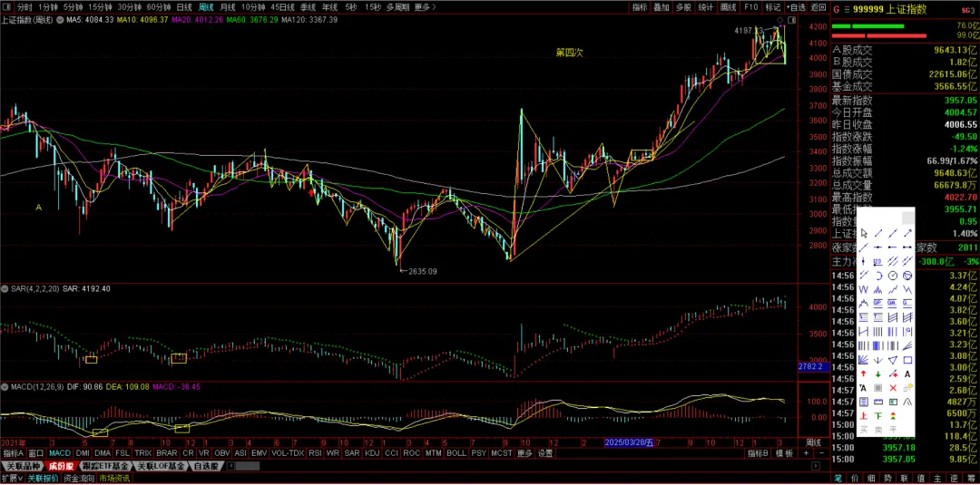Click the red X delete drawing tool
The width and height of the screenshot is (980, 485).
point(893,387)
